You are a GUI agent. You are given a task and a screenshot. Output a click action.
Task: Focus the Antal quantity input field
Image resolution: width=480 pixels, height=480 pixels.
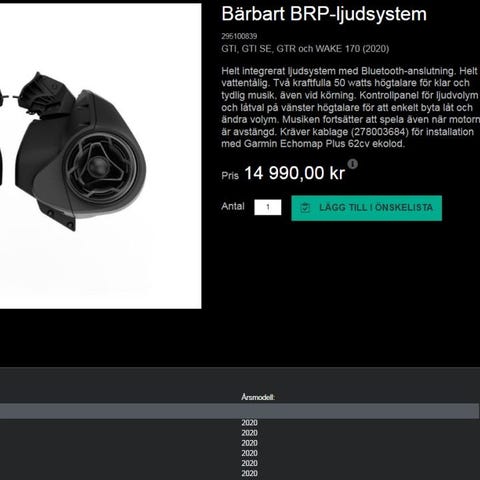[x=268, y=207]
